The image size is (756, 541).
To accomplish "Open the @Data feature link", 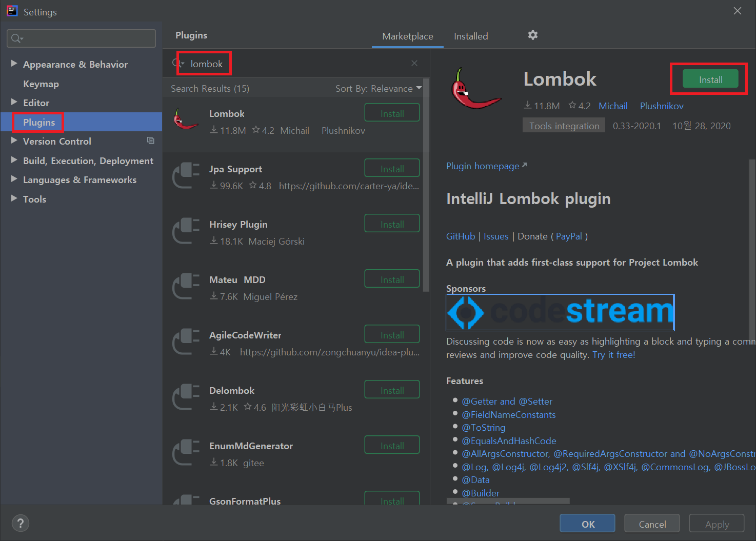I will [476, 480].
